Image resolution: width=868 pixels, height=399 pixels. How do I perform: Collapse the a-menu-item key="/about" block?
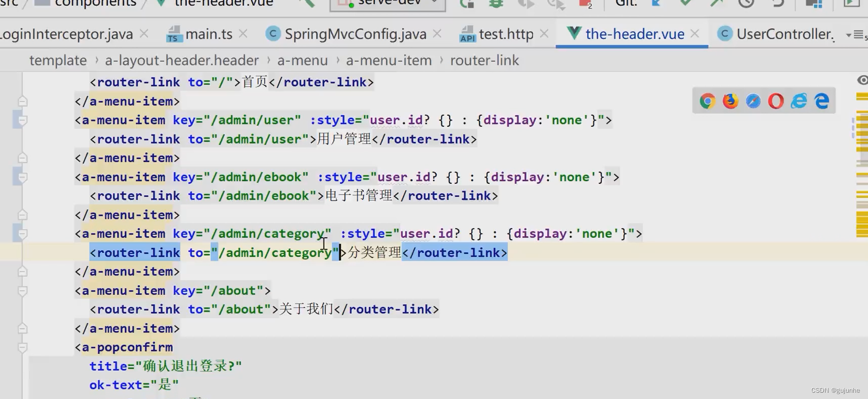tap(23, 291)
